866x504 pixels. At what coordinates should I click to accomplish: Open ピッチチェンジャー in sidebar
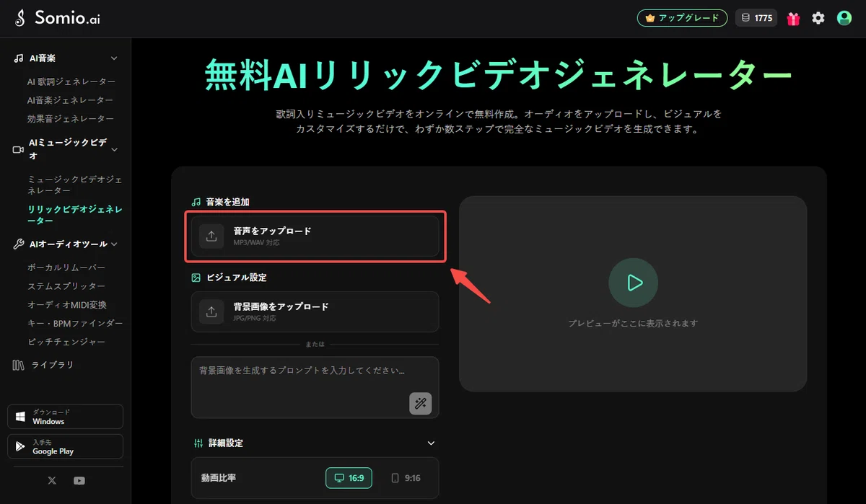66,342
